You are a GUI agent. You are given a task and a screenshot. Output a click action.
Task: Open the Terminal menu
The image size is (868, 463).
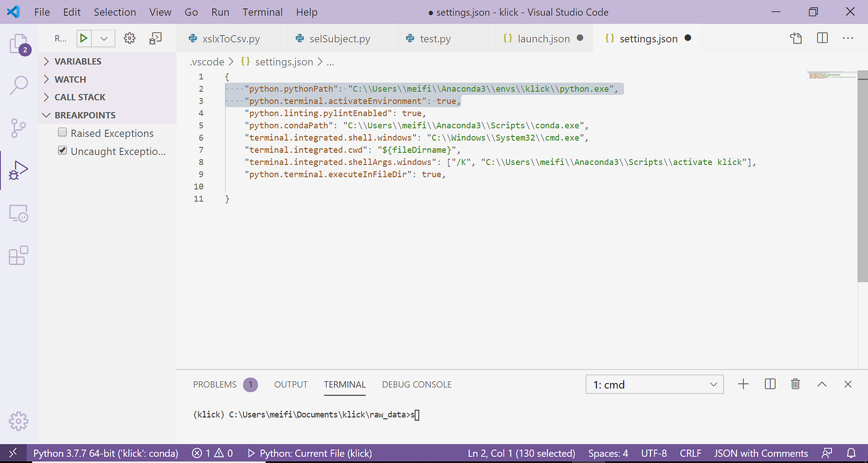(262, 12)
